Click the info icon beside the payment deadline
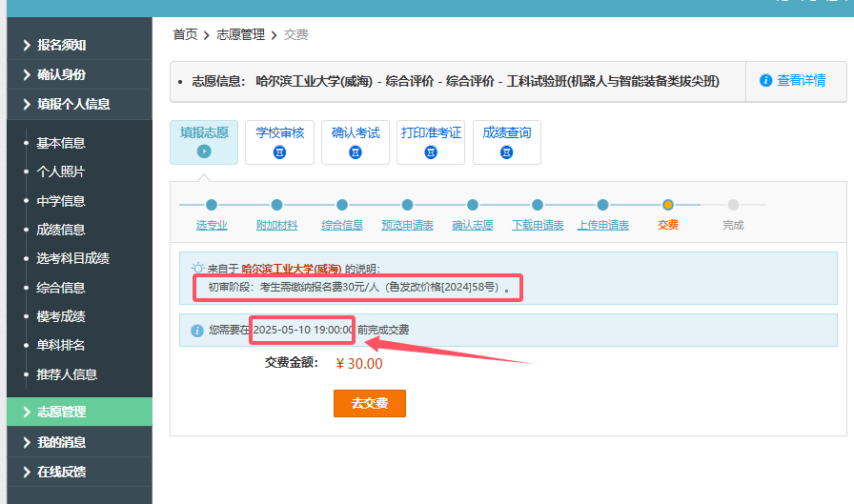Image resolution: width=854 pixels, height=504 pixels. click(197, 331)
